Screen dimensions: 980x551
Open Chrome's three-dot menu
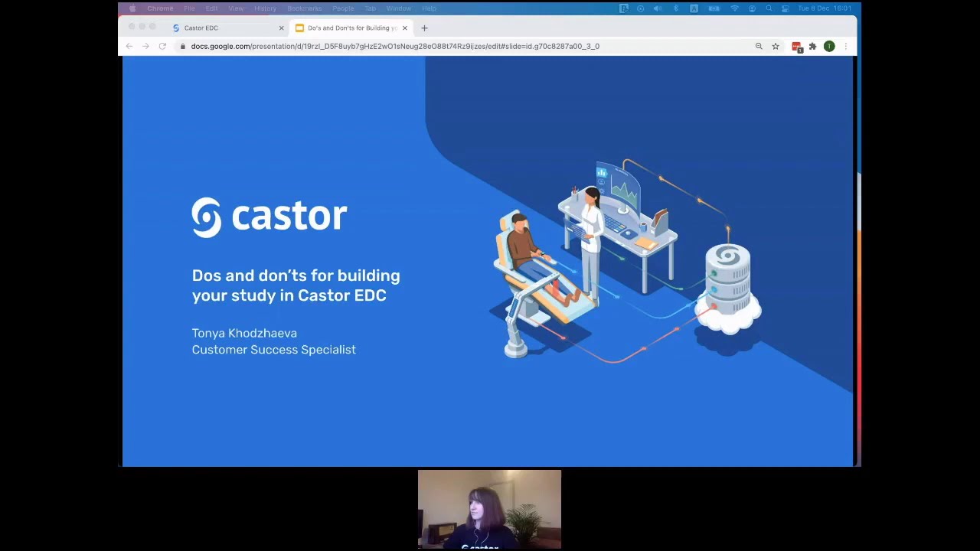click(x=845, y=47)
